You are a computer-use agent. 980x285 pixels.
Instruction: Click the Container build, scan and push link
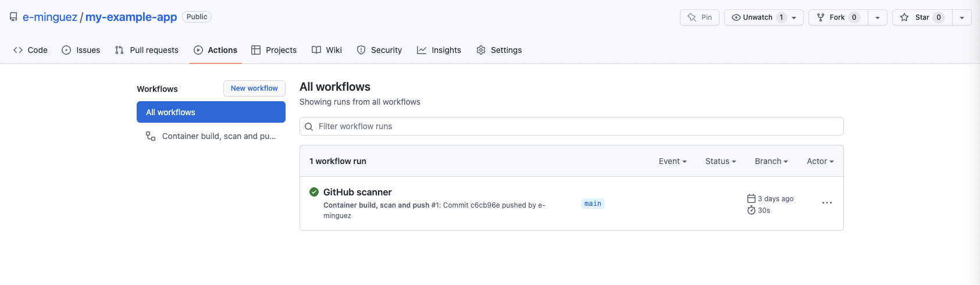(x=376, y=205)
